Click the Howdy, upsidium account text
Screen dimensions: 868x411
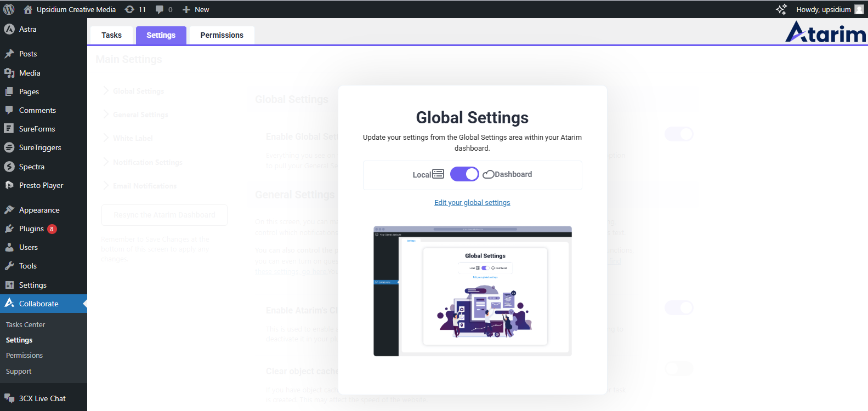click(824, 9)
